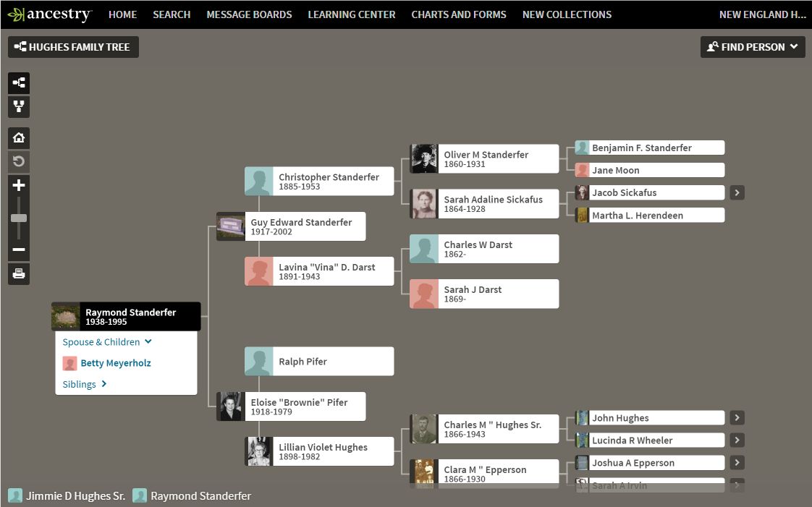Click Ralph Pifer male silhouette icon

(258, 361)
